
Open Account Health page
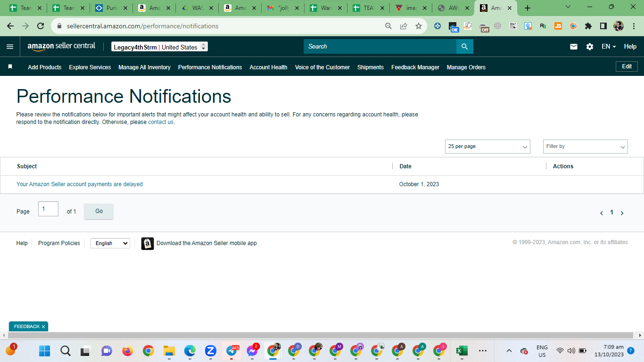point(268,67)
